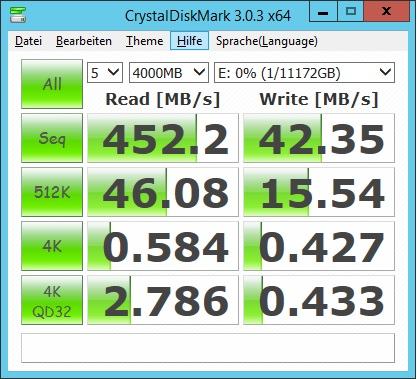Start the Seq benchmark test

pos(52,138)
